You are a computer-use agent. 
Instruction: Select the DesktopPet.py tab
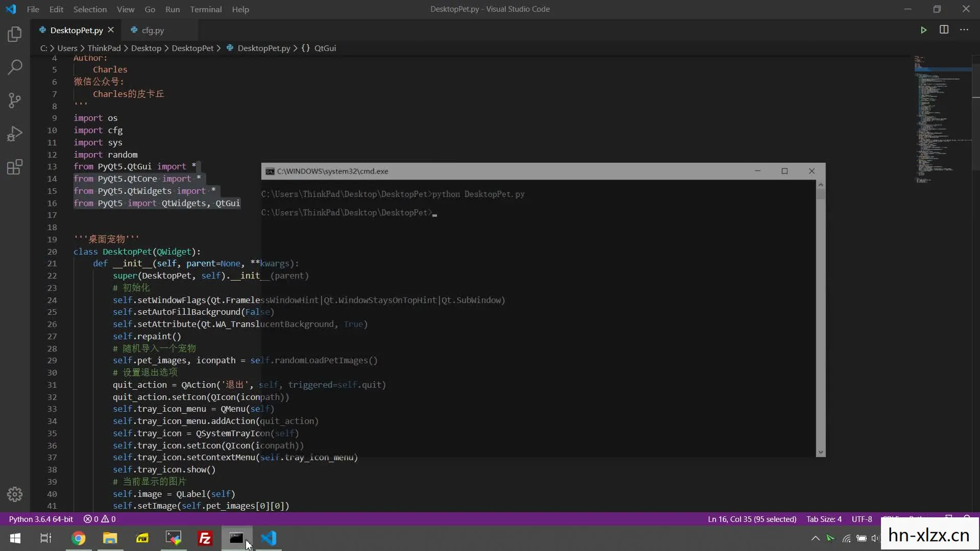pyautogui.click(x=77, y=30)
